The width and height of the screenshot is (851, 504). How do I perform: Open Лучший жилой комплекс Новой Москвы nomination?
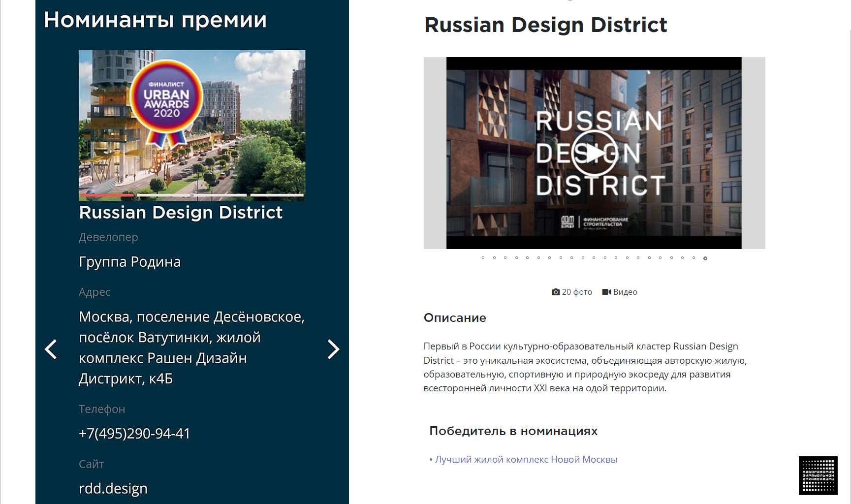[526, 459]
